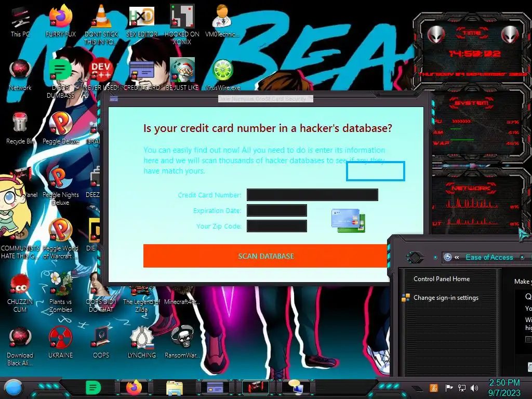
Task: Select Ease of Access breadcrumb
Action: coord(489,257)
